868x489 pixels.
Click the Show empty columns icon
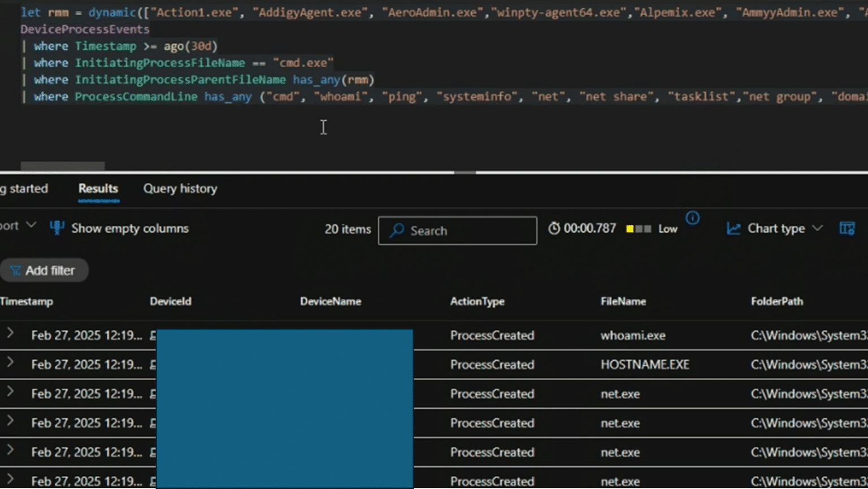57,228
